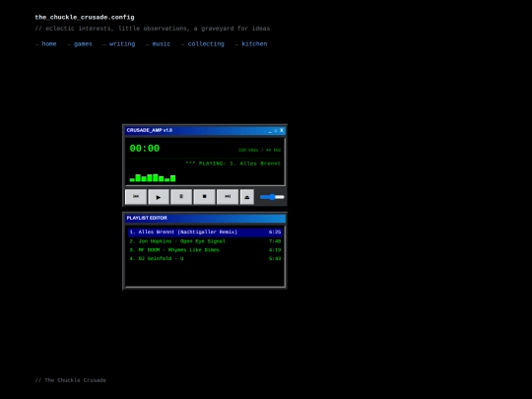Adjust the blue volume slider
Image resolution: width=532 pixels, height=399 pixels.
(272, 197)
